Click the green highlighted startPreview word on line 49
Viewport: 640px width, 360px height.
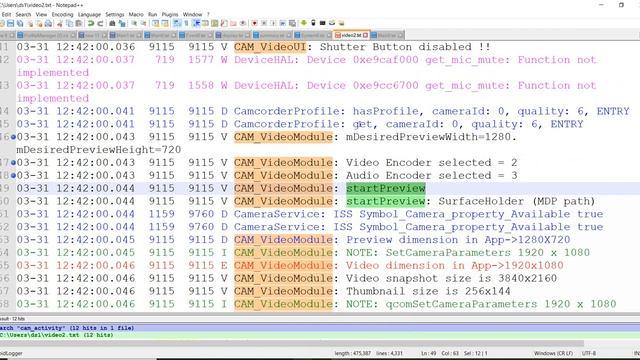[x=386, y=188]
